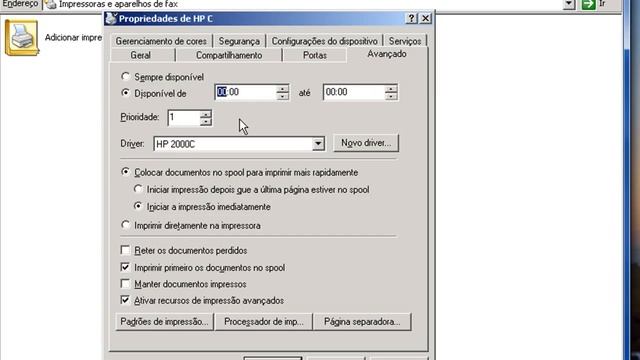
Task: Uncheck Imprimir primeiro os documentos no spool
Action: [125, 267]
